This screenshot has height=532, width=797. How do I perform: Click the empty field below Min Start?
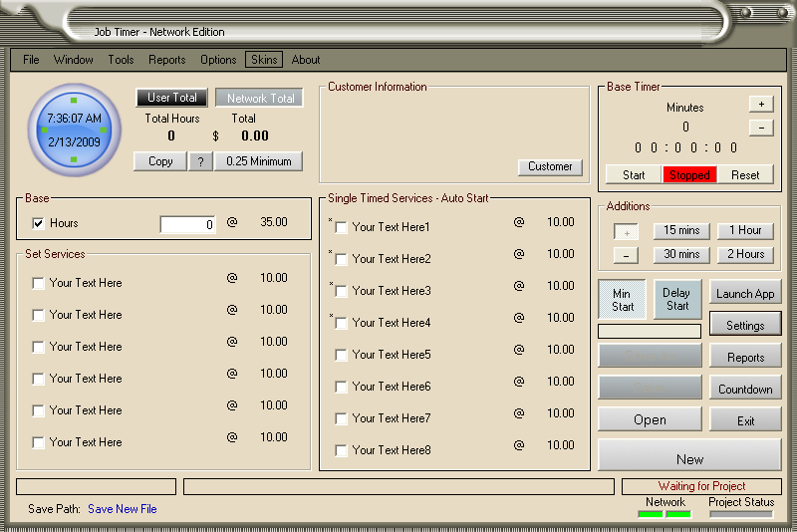pos(650,332)
